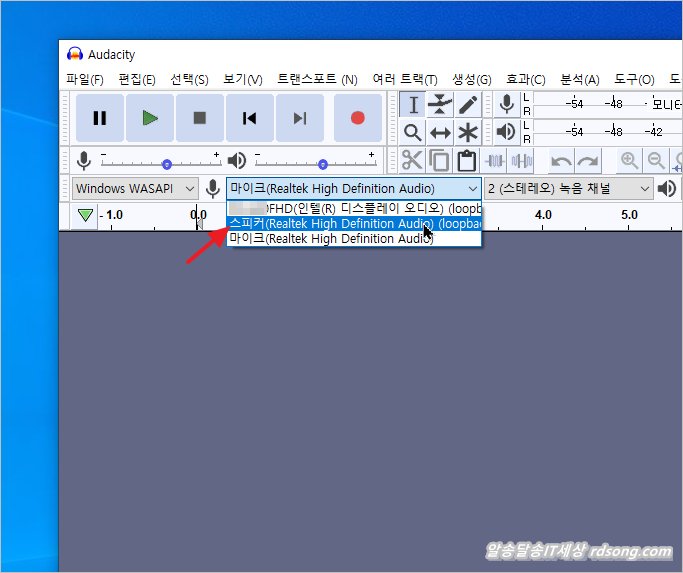683x573 pixels.
Task: Select the Selection (I-beam) tool
Action: (413, 105)
